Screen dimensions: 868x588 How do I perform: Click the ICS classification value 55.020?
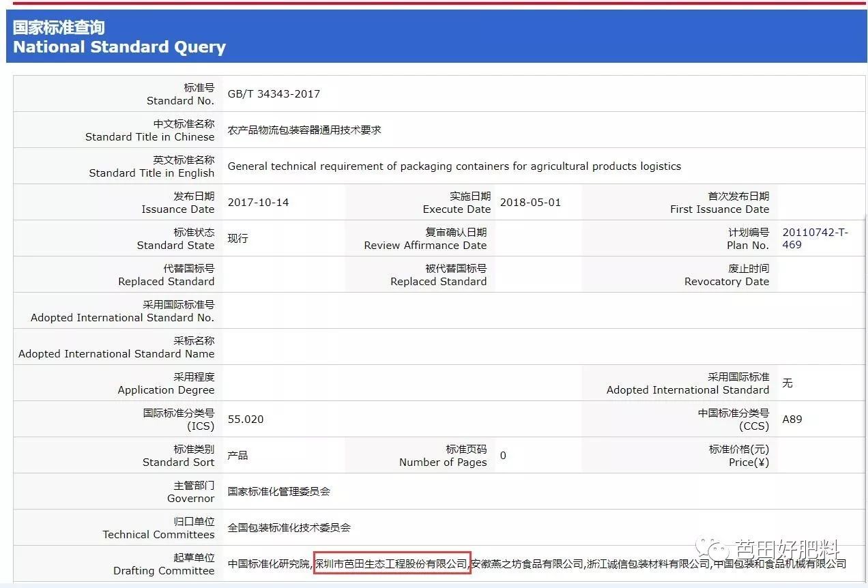pos(246,419)
